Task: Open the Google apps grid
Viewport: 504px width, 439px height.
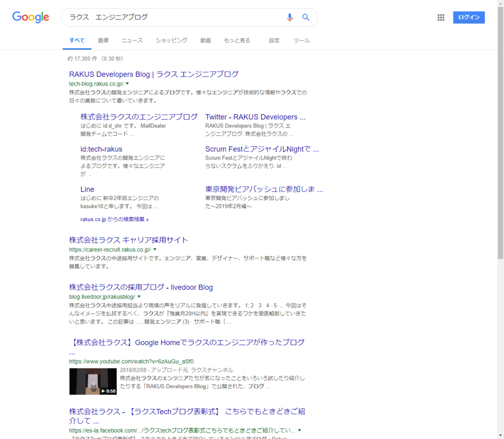Action: pos(441,17)
